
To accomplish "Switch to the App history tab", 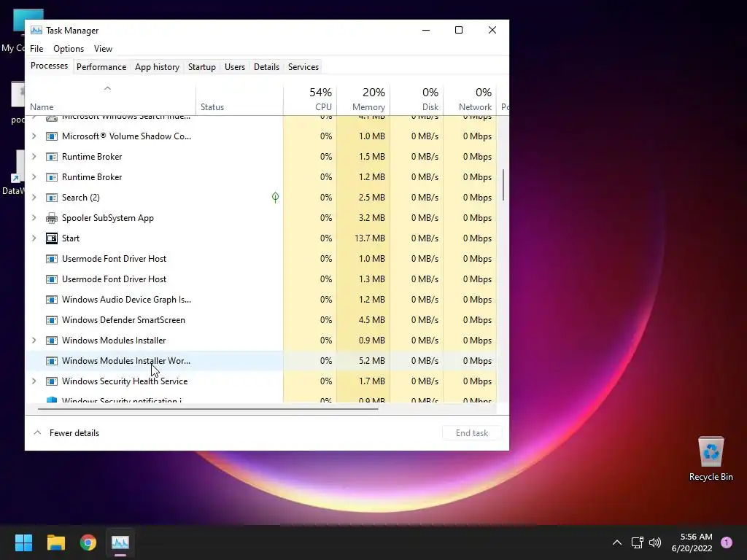I will pos(158,67).
